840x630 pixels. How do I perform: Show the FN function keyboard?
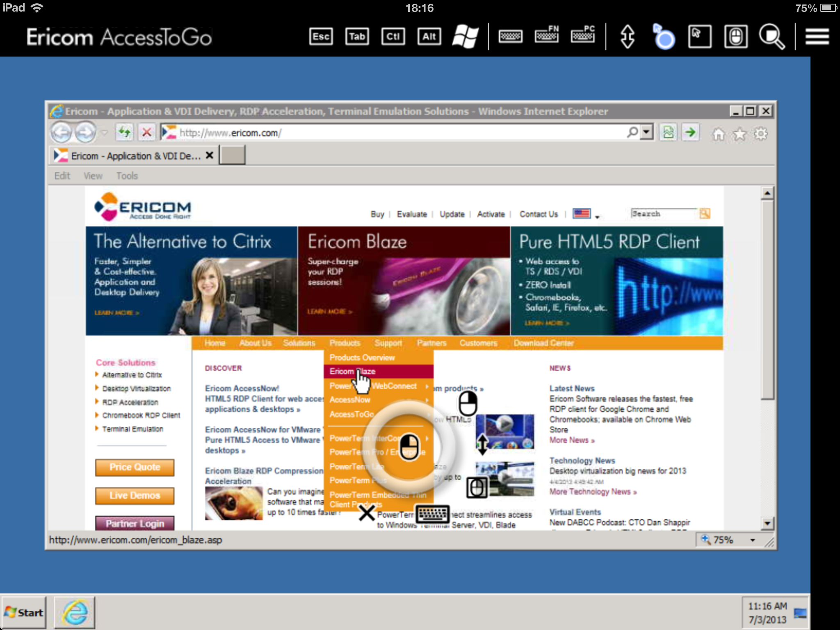pyautogui.click(x=546, y=34)
